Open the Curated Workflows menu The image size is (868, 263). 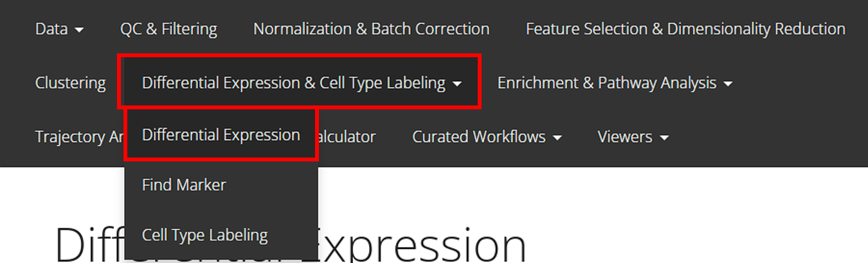point(478,137)
